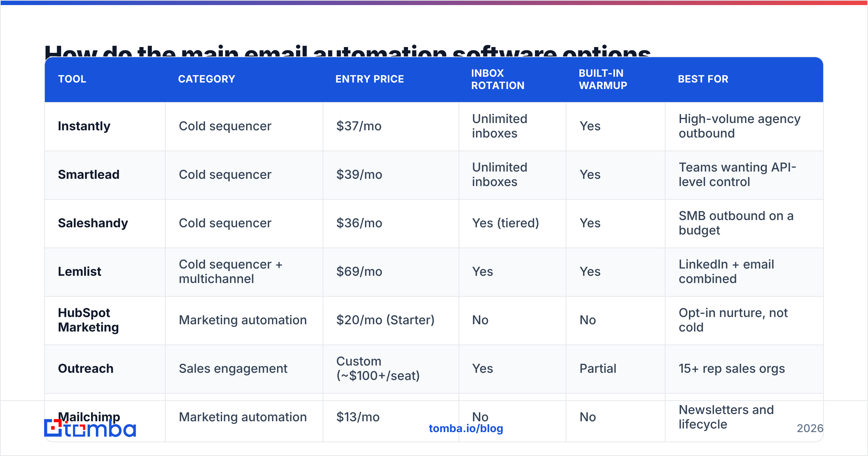
Task: Select the Smartlead tool name
Action: tap(89, 174)
